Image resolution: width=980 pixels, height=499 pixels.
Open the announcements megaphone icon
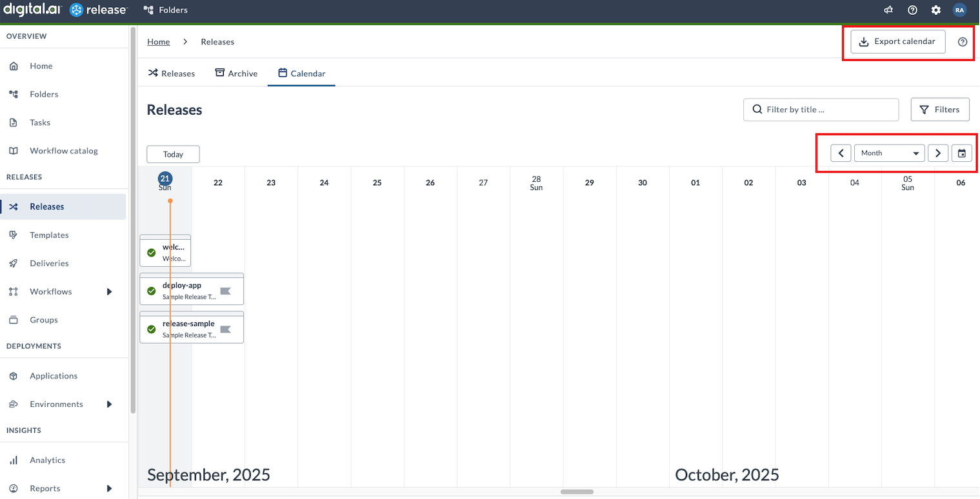click(x=888, y=10)
